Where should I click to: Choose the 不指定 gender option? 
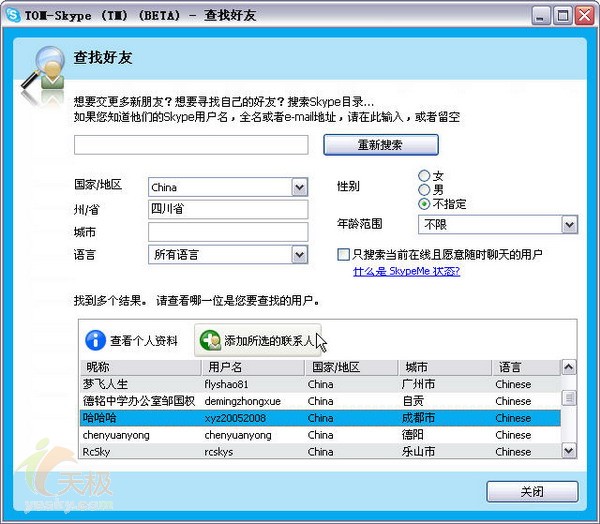[424, 204]
